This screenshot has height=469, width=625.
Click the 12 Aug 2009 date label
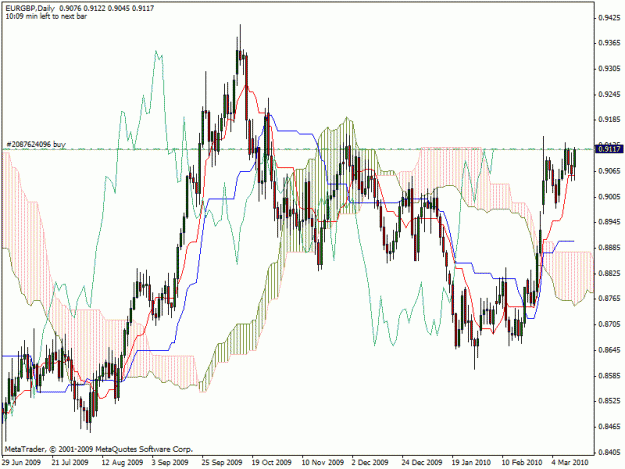(x=122, y=462)
